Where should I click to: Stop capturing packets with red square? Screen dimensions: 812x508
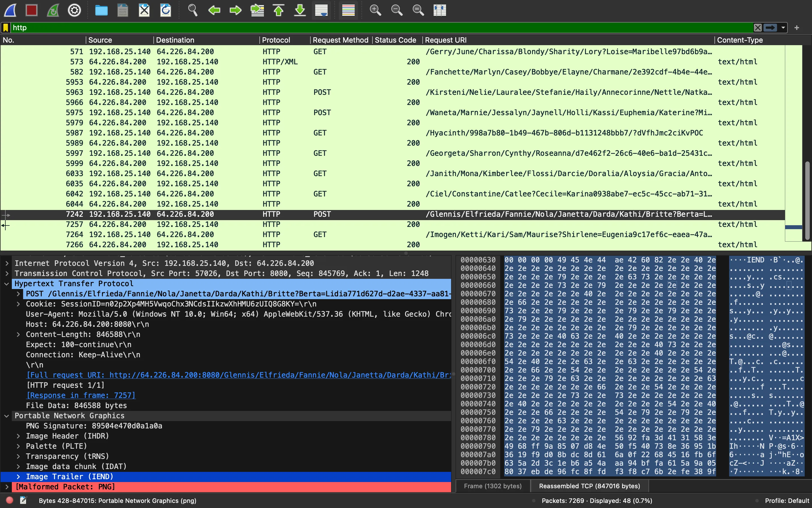click(x=32, y=10)
